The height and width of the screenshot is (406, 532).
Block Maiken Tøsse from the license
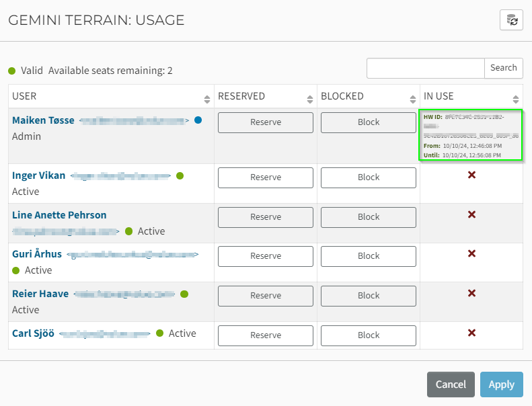369,122
